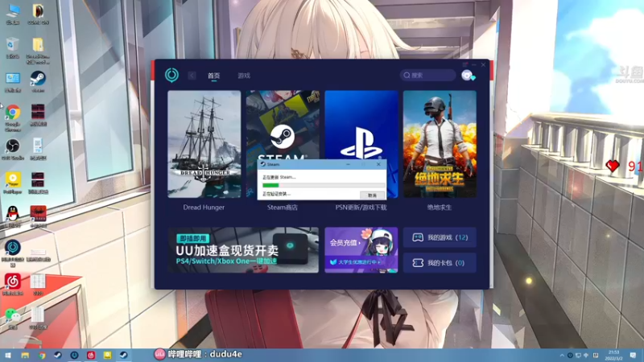
Task: Open NetEase Cloud Music from the taskbar
Action: point(91,355)
